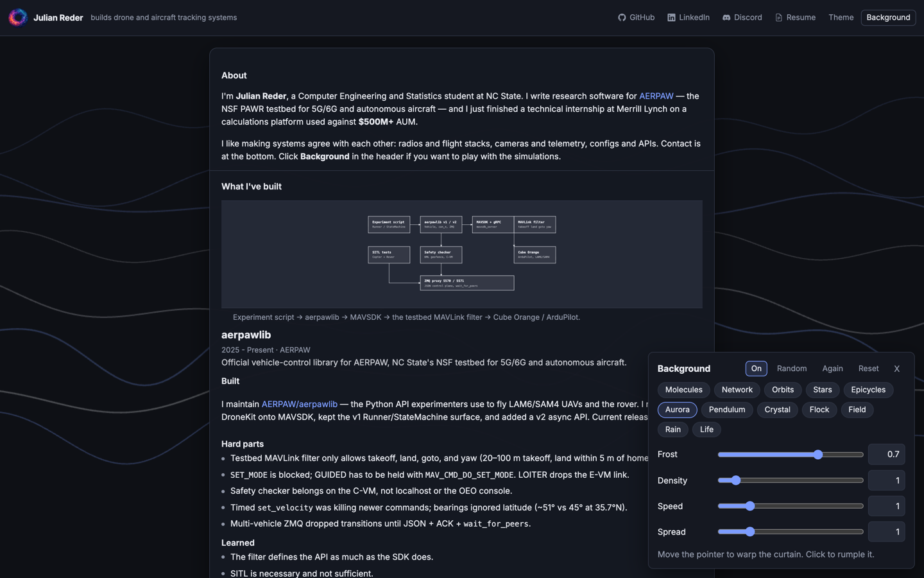Select the Molecules background

click(683, 390)
